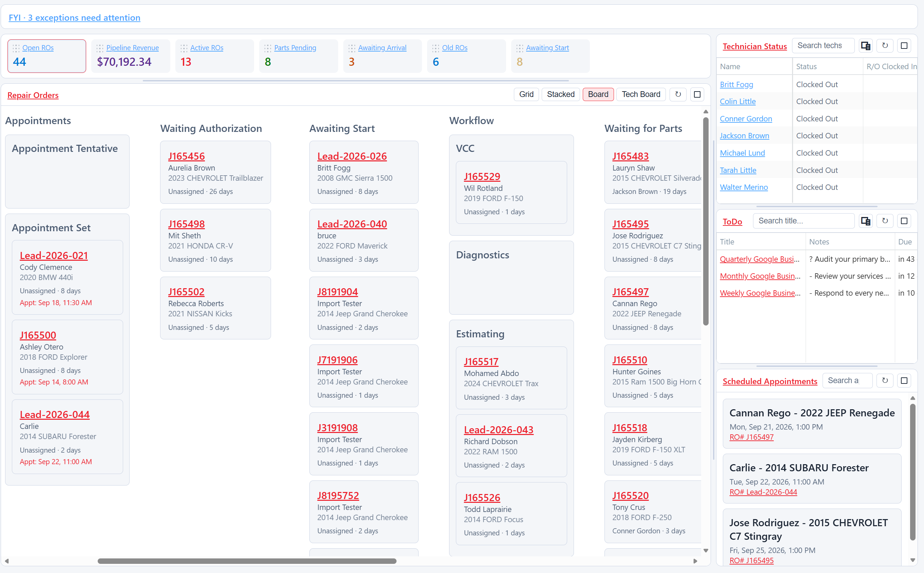Viewport: 924px width, 573px height.
Task: Maximize Scheduled Appointments panel
Action: [x=904, y=380]
